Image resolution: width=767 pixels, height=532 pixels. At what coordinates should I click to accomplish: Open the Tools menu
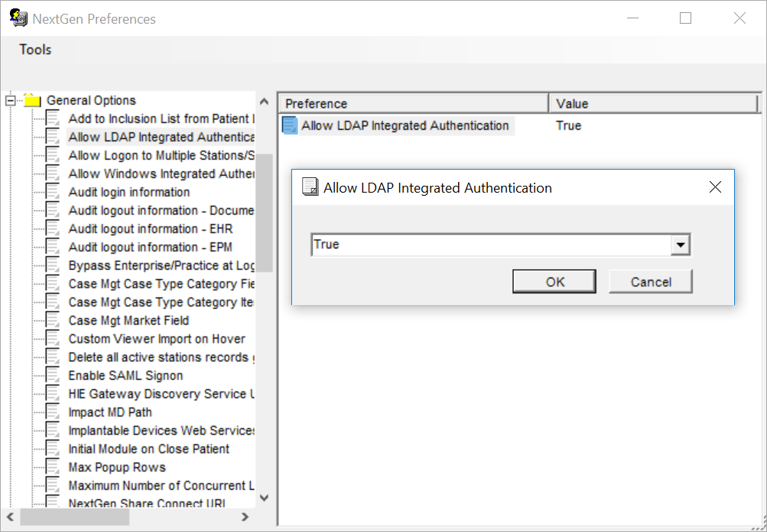point(35,50)
